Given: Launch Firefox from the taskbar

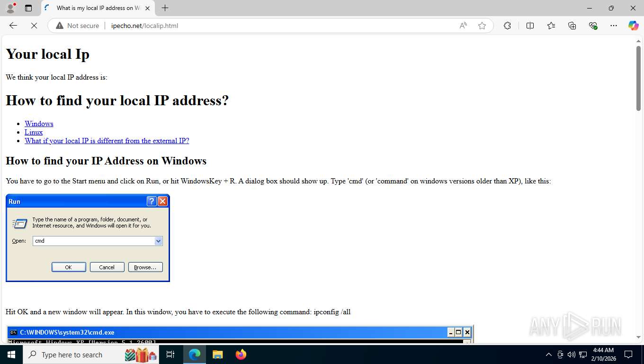Looking at the screenshot, I should pyautogui.click(x=241, y=355).
